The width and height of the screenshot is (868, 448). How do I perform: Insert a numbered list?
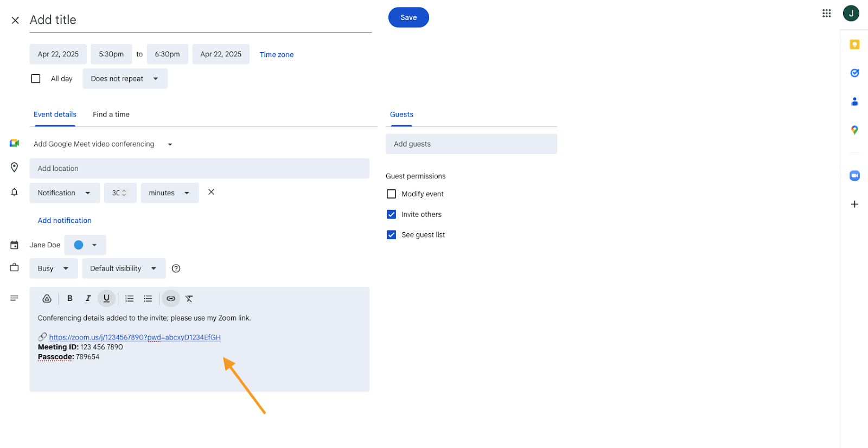click(x=129, y=298)
